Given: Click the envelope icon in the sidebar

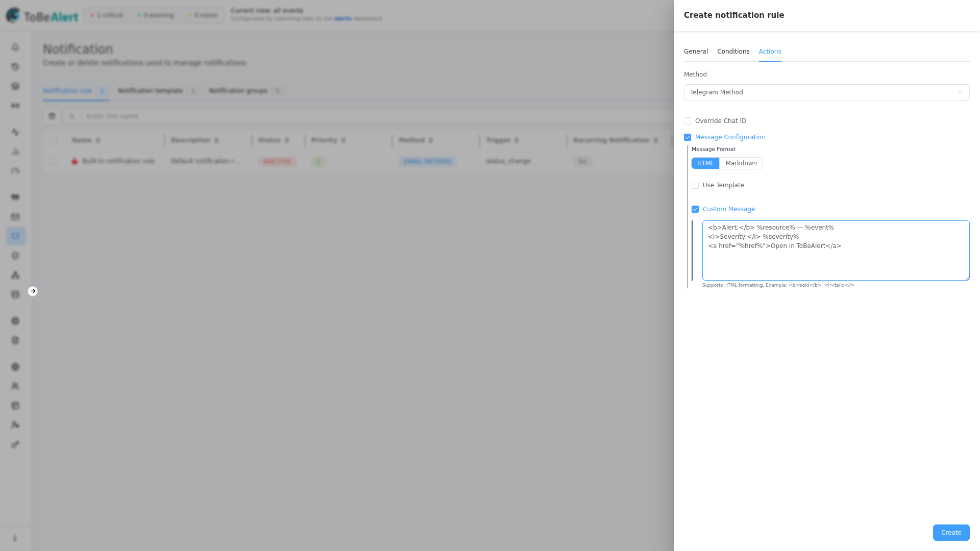Looking at the screenshot, I should [15, 217].
